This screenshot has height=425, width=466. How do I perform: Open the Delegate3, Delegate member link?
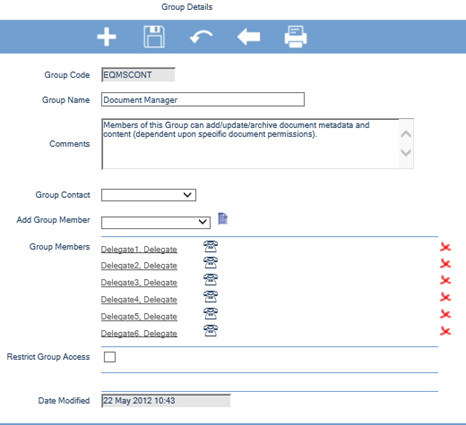click(x=139, y=283)
